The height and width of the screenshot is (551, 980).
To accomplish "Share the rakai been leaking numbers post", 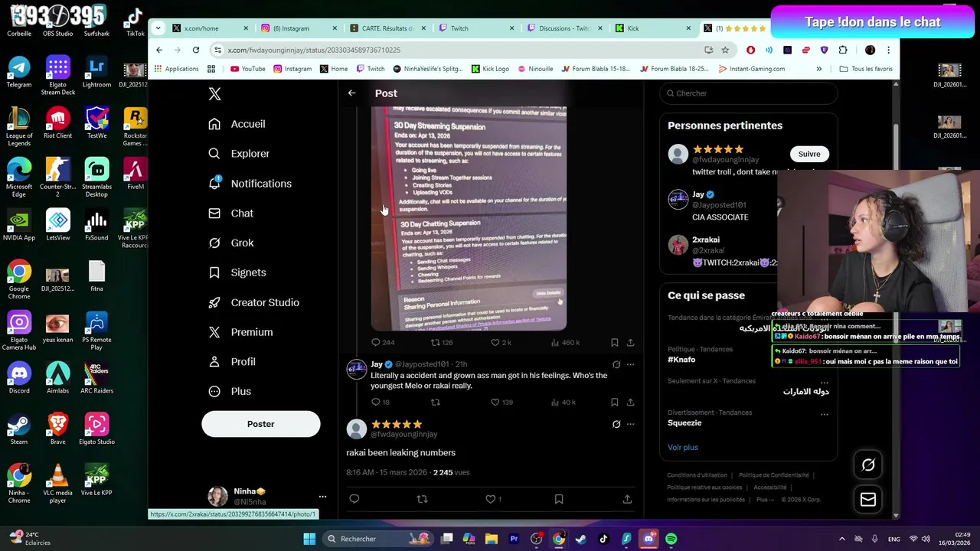I will (627, 499).
